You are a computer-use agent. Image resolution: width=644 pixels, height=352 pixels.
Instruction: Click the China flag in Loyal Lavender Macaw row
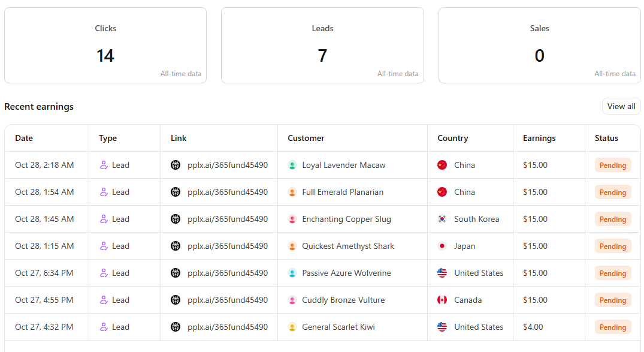442,165
